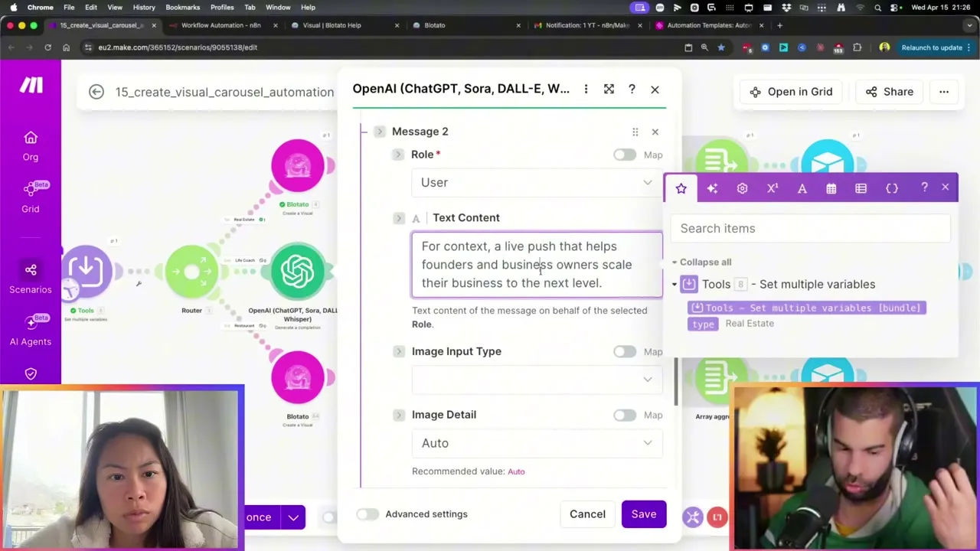The width and height of the screenshot is (980, 551).
Task: Open math functions tab in mapping panel
Action: (x=772, y=188)
